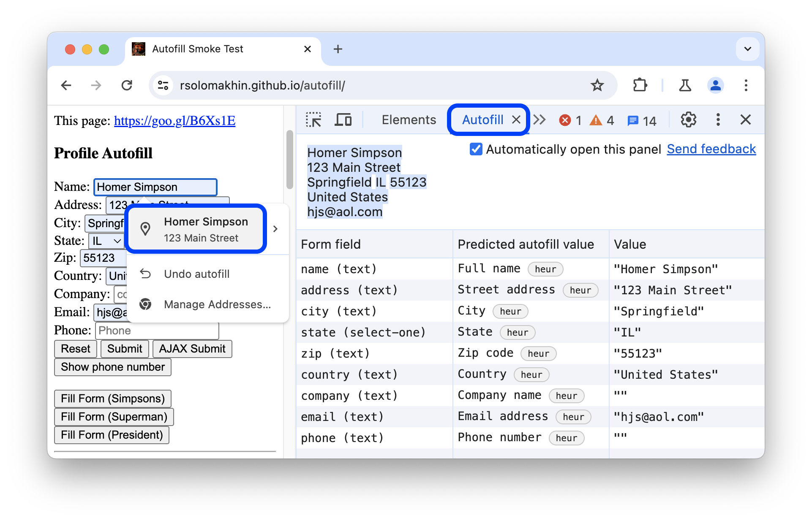Screen dimensions: 812x521
Task: Click the Fill Form Simpsons button
Action: [113, 398]
